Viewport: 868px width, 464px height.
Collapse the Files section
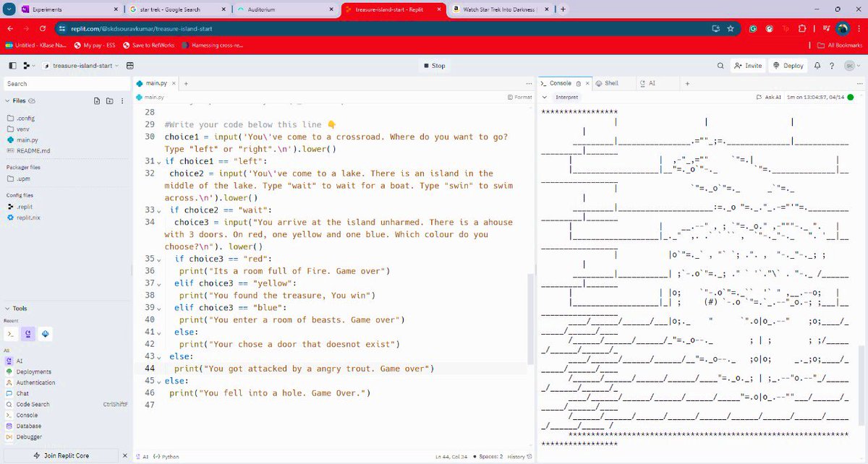[8, 100]
